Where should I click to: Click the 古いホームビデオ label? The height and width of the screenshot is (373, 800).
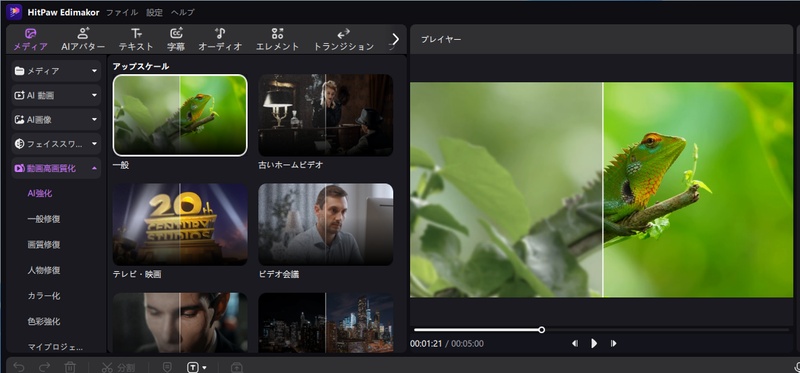tap(291, 165)
